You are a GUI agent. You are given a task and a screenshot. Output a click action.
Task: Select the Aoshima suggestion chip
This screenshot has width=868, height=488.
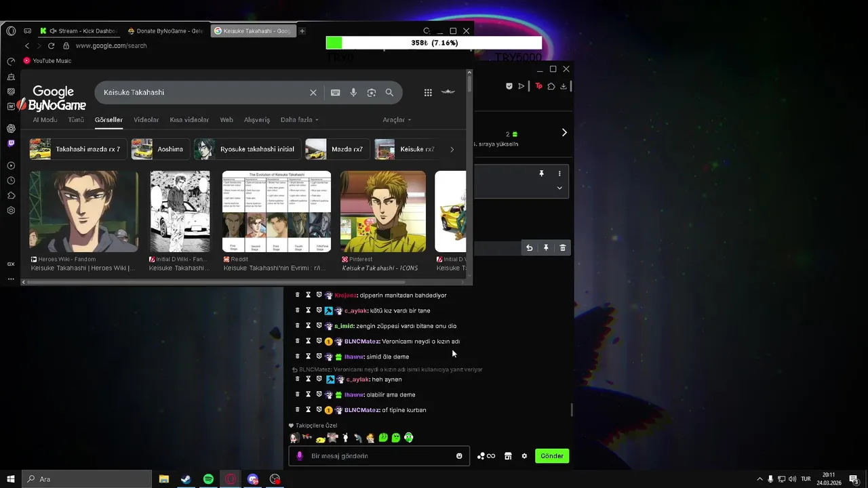coord(160,149)
